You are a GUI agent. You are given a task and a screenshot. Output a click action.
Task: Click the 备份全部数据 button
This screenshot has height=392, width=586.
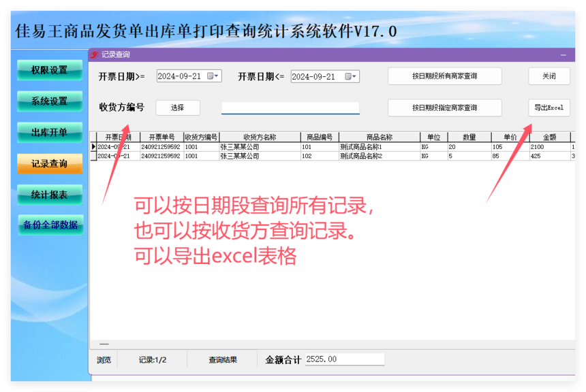point(50,225)
